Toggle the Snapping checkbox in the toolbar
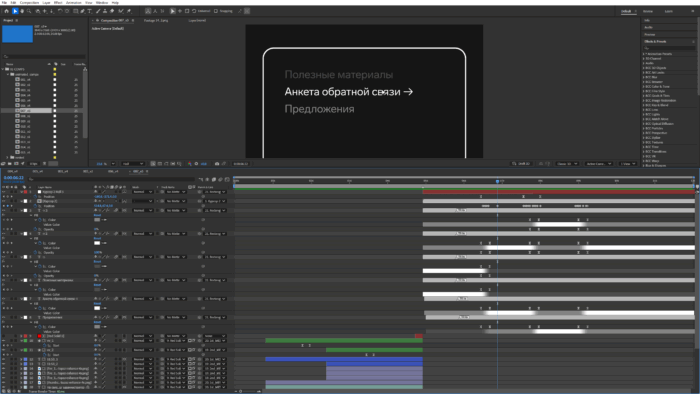700x394 pixels. pos(216,11)
